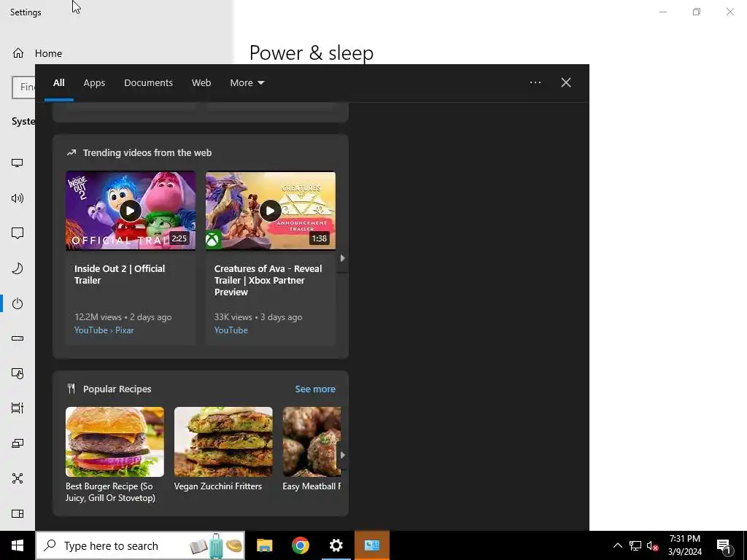
Task: Open Easy Meatball recipe thumbnail
Action: (x=311, y=442)
